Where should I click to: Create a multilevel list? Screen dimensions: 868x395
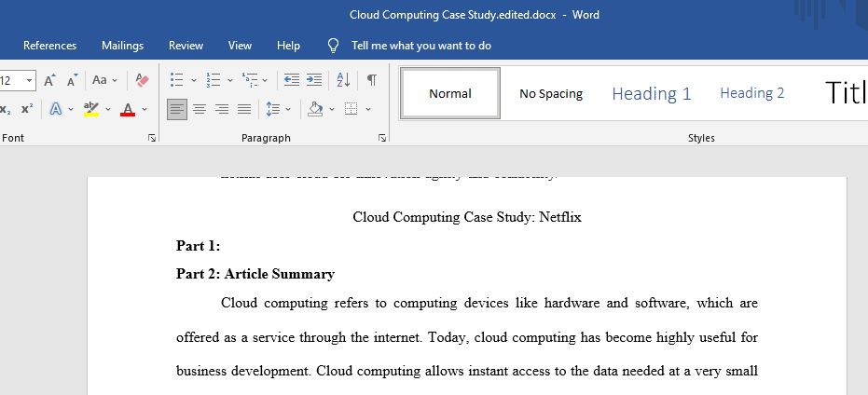(x=250, y=80)
